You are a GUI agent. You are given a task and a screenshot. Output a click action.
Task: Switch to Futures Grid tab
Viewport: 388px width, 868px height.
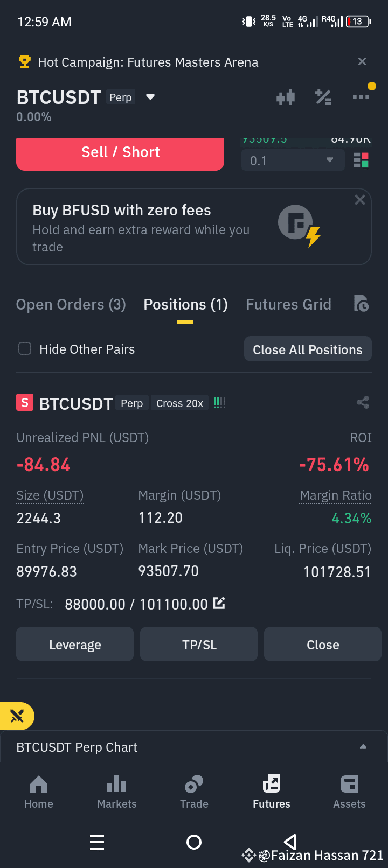289,305
